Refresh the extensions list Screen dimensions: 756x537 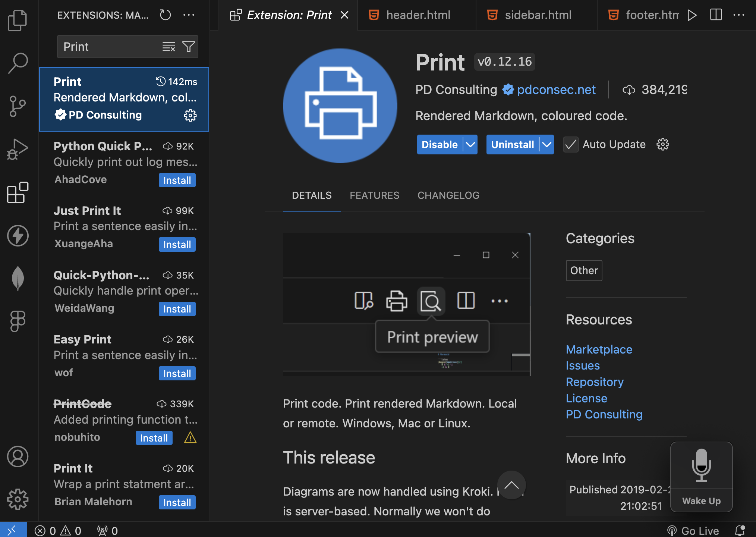tap(165, 15)
